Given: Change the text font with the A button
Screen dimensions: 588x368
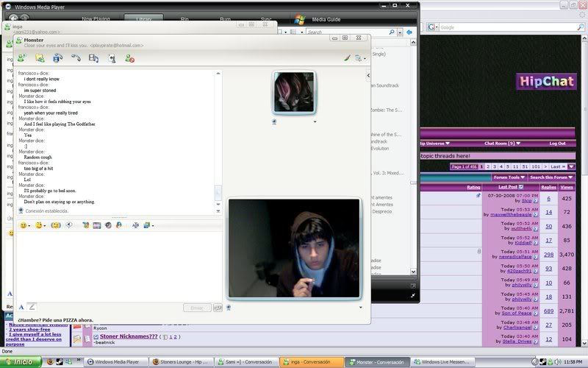Looking at the screenshot, I should (x=21, y=307).
